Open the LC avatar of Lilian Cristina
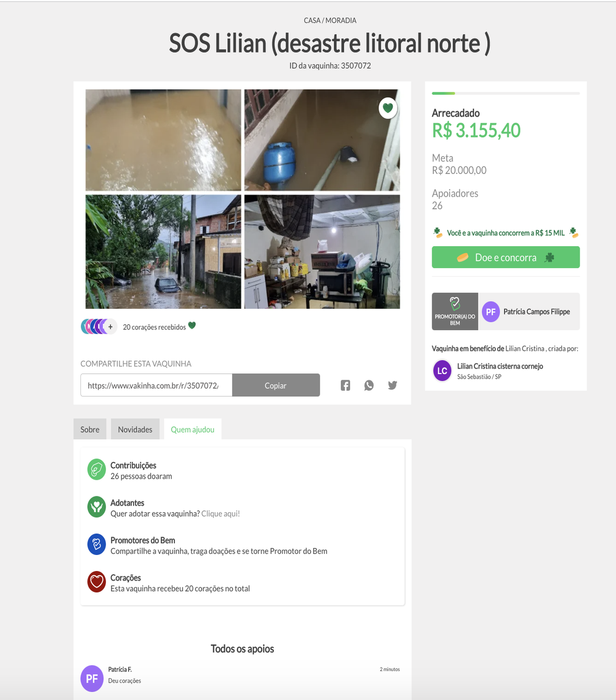616x700 pixels. pyautogui.click(x=442, y=371)
